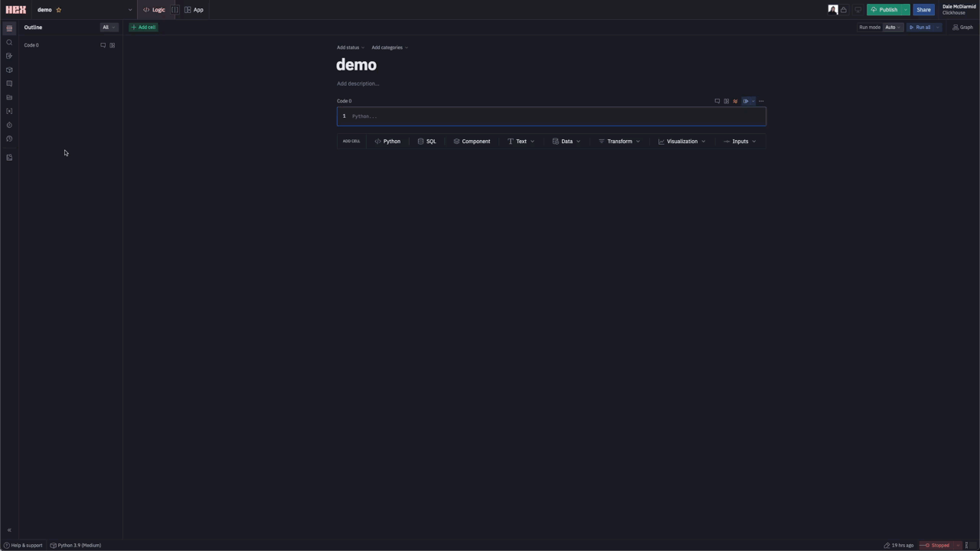Viewport: 980px width, 551px height.
Task: Open the version history clock icon
Action: pos(9,139)
